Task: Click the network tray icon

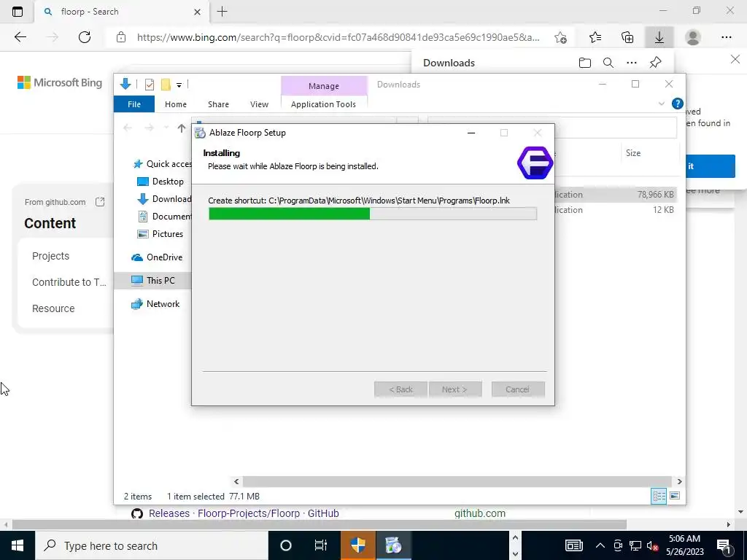Action: pyautogui.click(x=635, y=545)
